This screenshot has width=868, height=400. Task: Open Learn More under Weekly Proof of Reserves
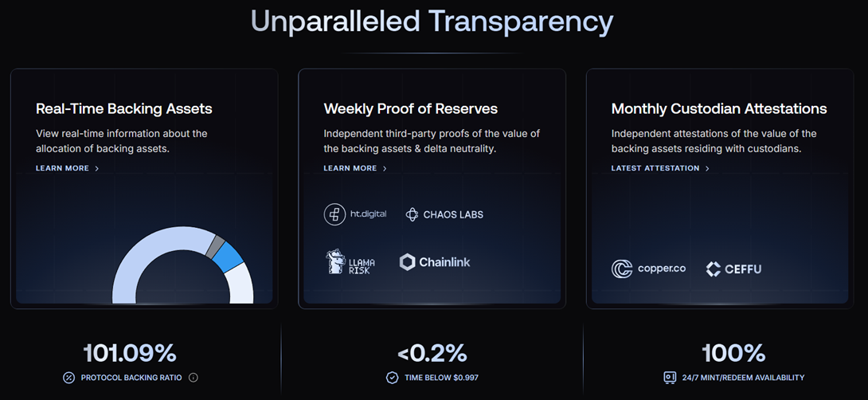tap(350, 168)
